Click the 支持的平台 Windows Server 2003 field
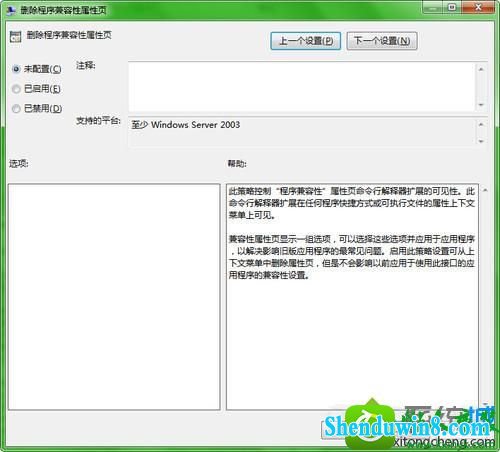Image resolution: width=500 pixels, height=452 pixels. 301,133
